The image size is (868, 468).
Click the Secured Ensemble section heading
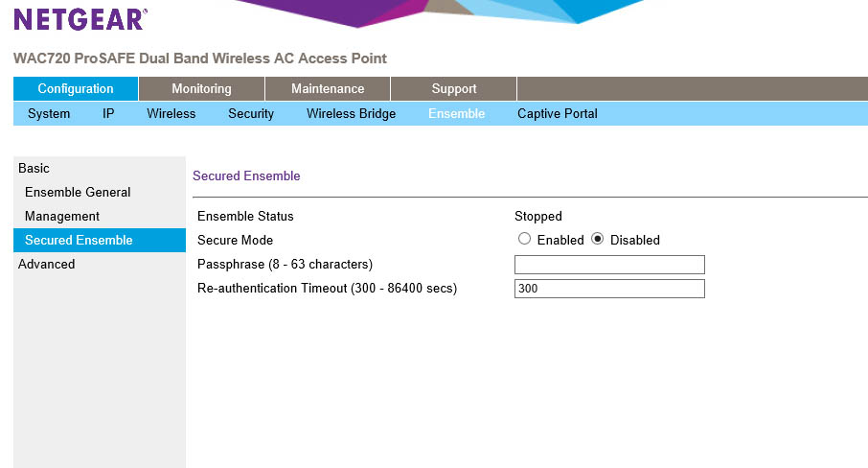pos(246,176)
